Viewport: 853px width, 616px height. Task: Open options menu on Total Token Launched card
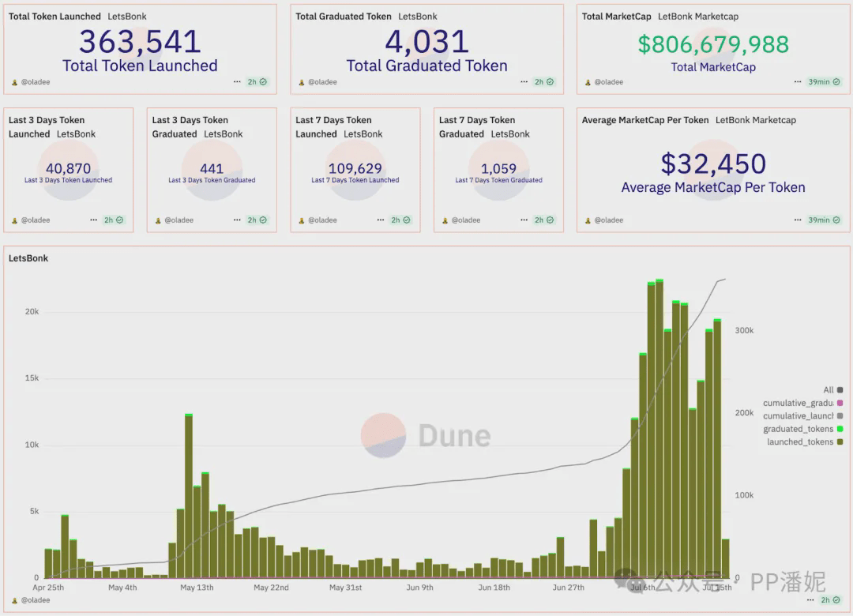click(237, 81)
